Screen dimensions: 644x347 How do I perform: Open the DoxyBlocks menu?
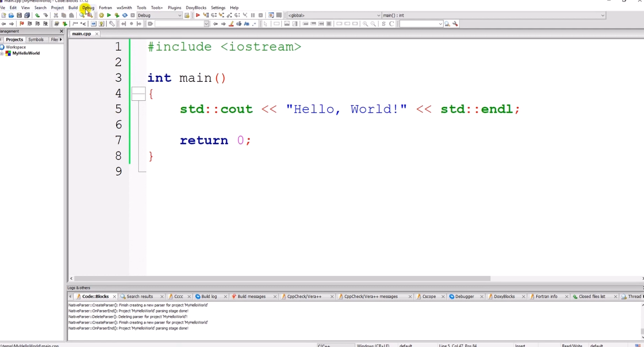pyautogui.click(x=196, y=8)
